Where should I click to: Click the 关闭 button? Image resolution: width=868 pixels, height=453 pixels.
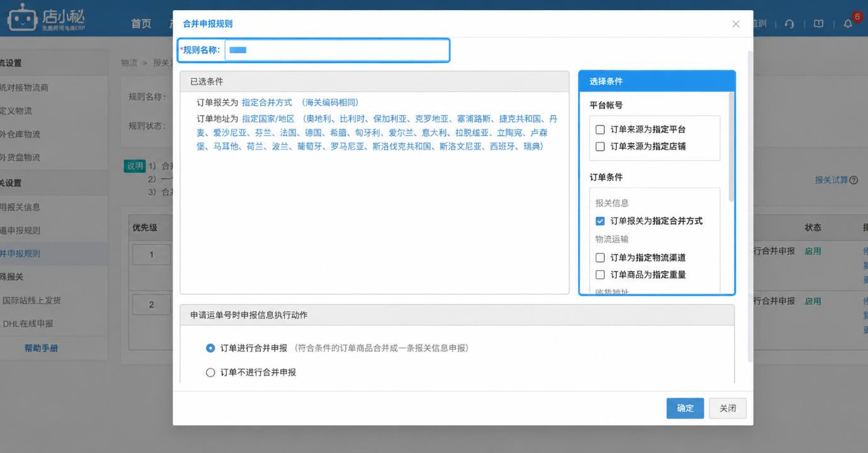(728, 408)
